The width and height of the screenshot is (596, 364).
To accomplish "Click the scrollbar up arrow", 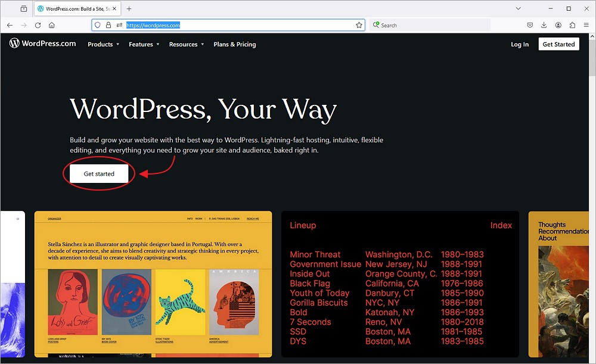I will (592, 36).
